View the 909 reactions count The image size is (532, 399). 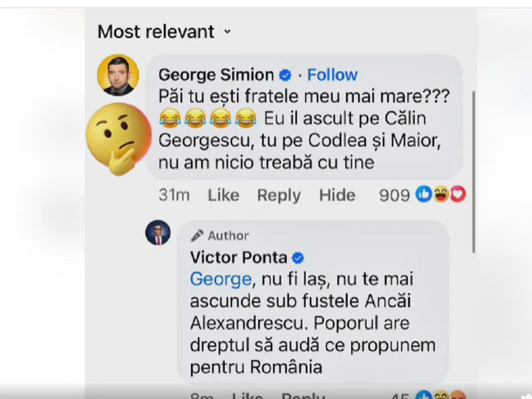point(394,195)
